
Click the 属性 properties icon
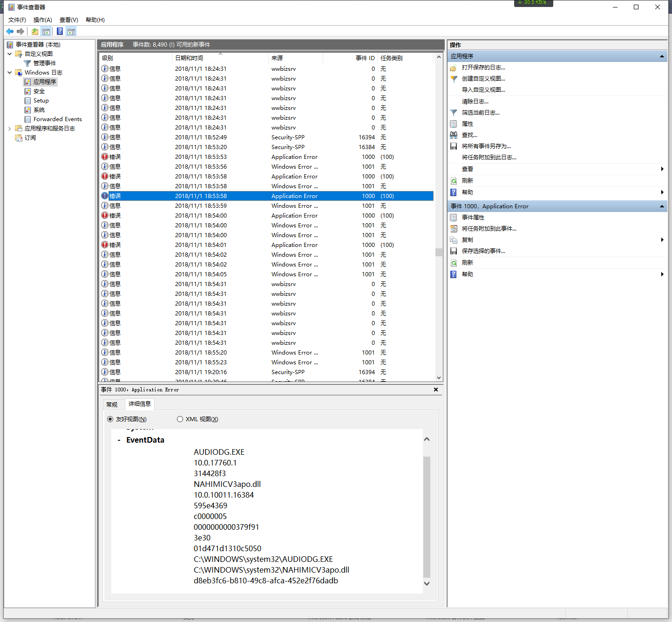click(454, 124)
